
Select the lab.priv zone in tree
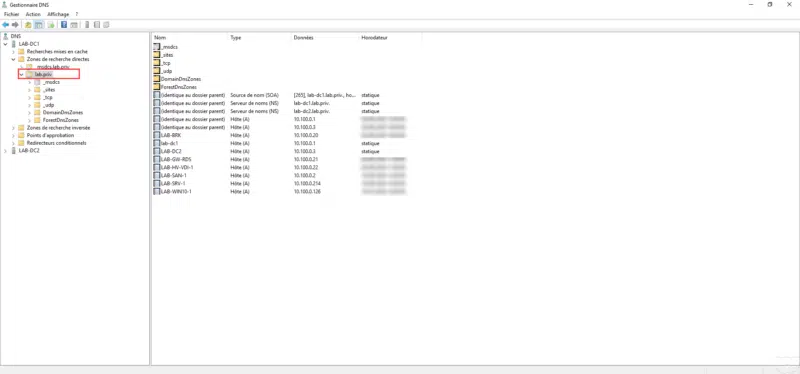tap(43, 74)
